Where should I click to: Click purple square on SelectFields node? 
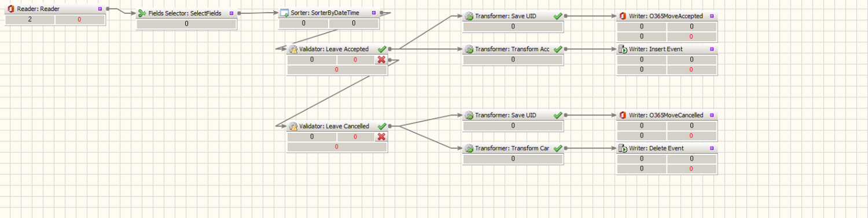231,13
